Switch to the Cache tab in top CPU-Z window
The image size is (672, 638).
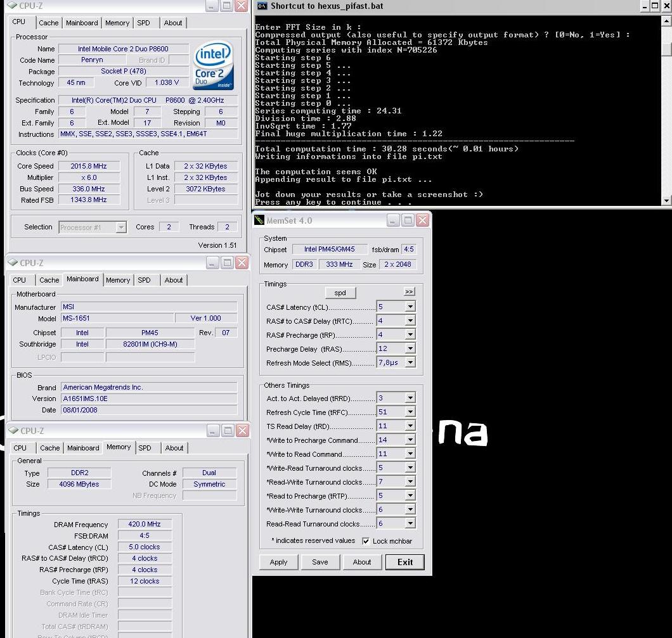tap(48, 23)
